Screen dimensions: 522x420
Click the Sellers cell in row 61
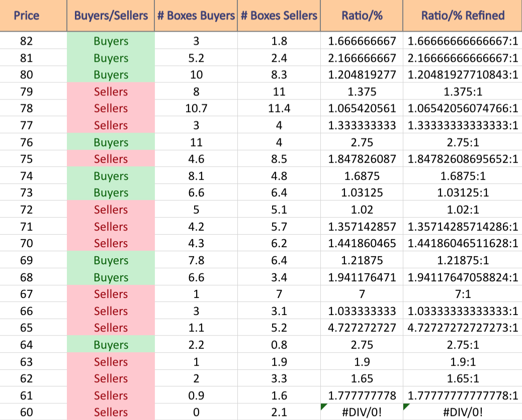pyautogui.click(x=111, y=395)
